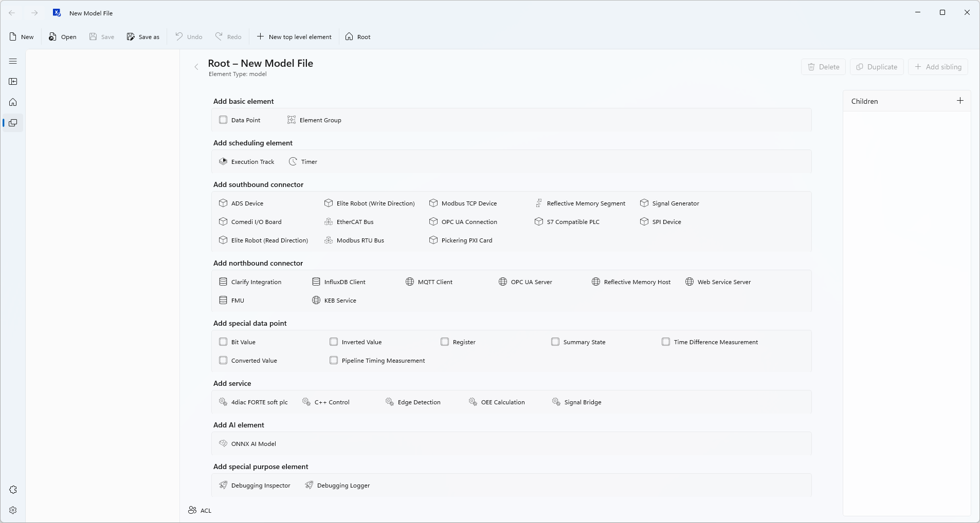This screenshot has width=980, height=523.
Task: Open the Home view from the sidebar
Action: pos(12,102)
